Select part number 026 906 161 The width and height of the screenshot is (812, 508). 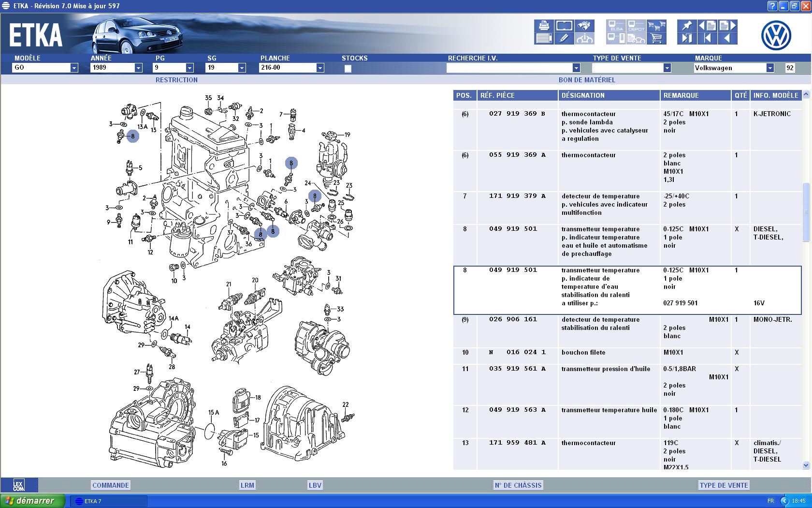click(513, 319)
